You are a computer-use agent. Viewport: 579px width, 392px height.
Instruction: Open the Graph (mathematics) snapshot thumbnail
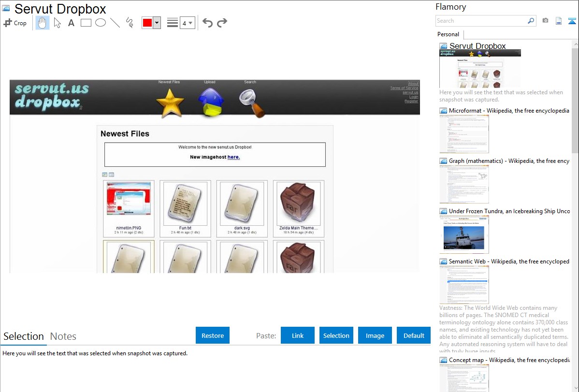point(464,184)
